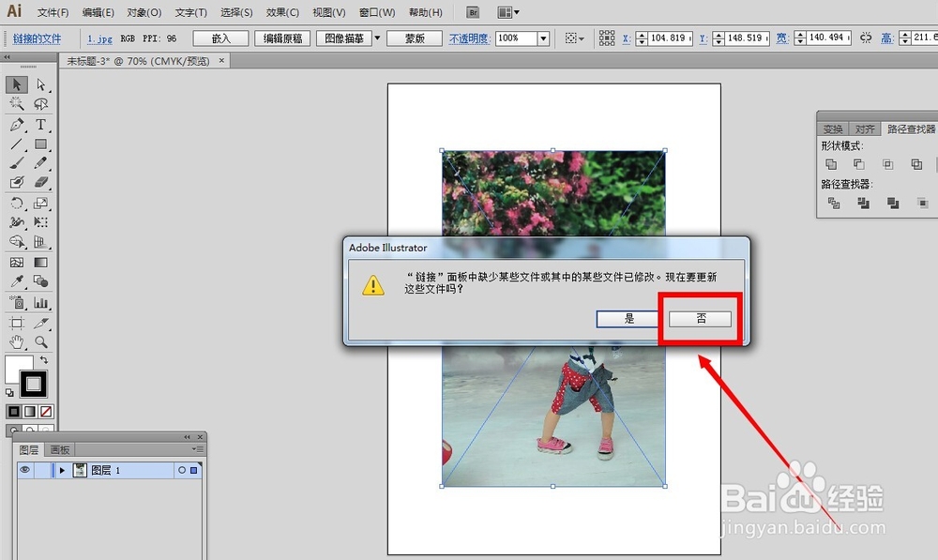Swap fill and stroke colors
Viewport: 938px width, 560px height.
pyautogui.click(x=44, y=359)
